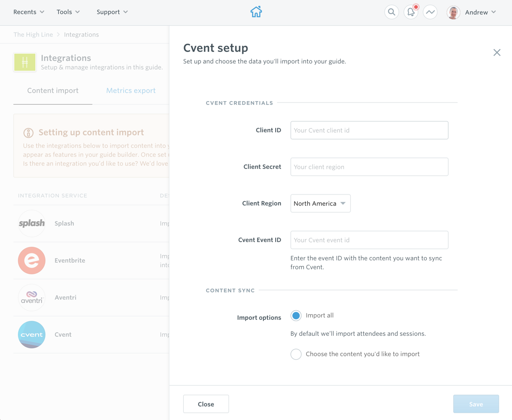The image size is (512, 420).
Task: Open The High Line breadcrumb link
Action: coord(33,35)
